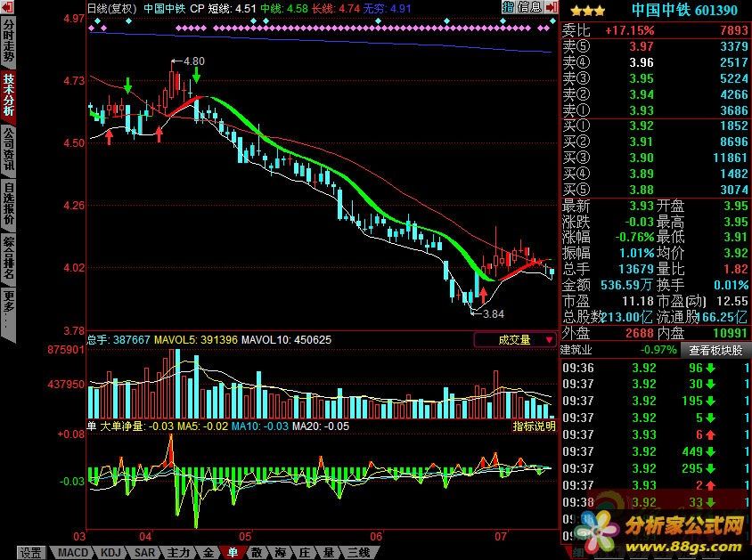The width and height of the screenshot is (752, 560).
Task: Switch to the 海 indicator tab
Action: click(x=281, y=553)
